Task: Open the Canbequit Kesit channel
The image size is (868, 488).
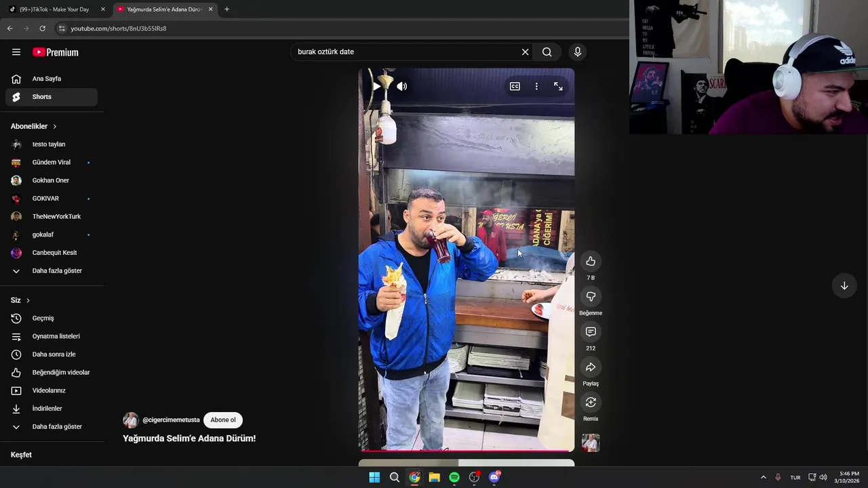Action: point(52,253)
